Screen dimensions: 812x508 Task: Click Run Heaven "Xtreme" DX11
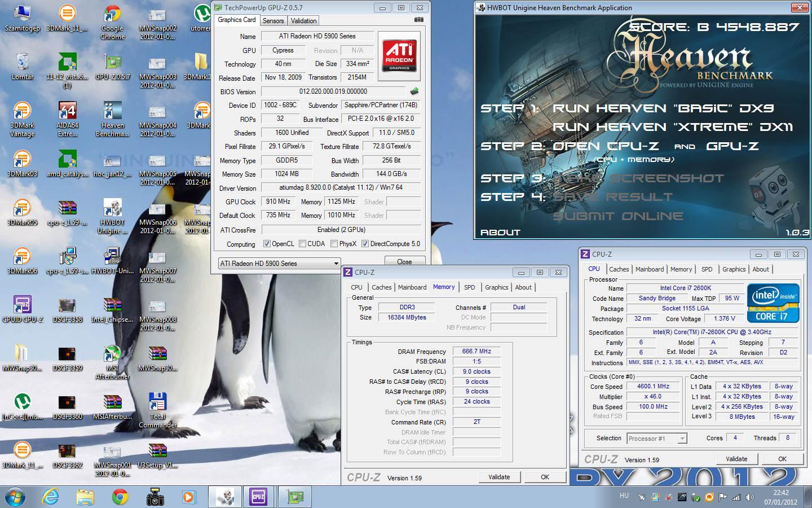(x=673, y=127)
